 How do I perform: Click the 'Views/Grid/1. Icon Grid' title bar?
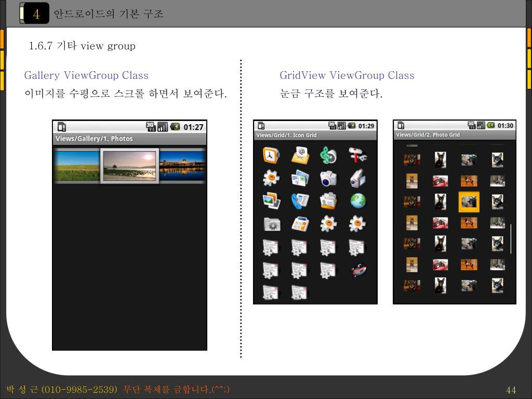pyautogui.click(x=315, y=136)
